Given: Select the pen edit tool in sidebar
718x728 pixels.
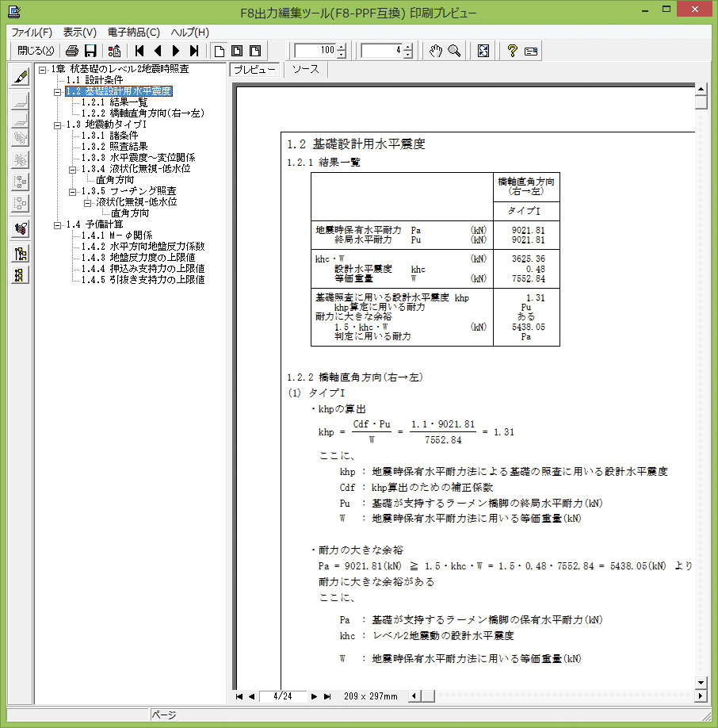Looking at the screenshot, I should (21, 77).
